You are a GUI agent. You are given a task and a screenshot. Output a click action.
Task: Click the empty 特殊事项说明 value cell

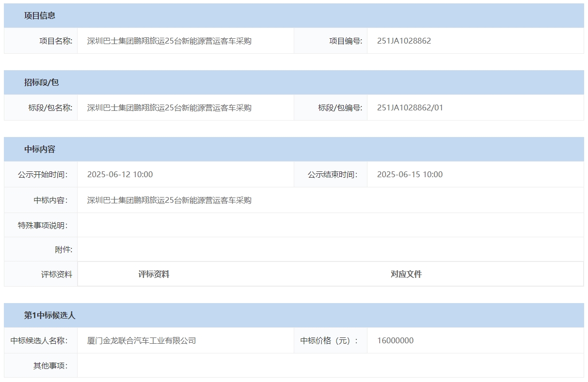330,225
